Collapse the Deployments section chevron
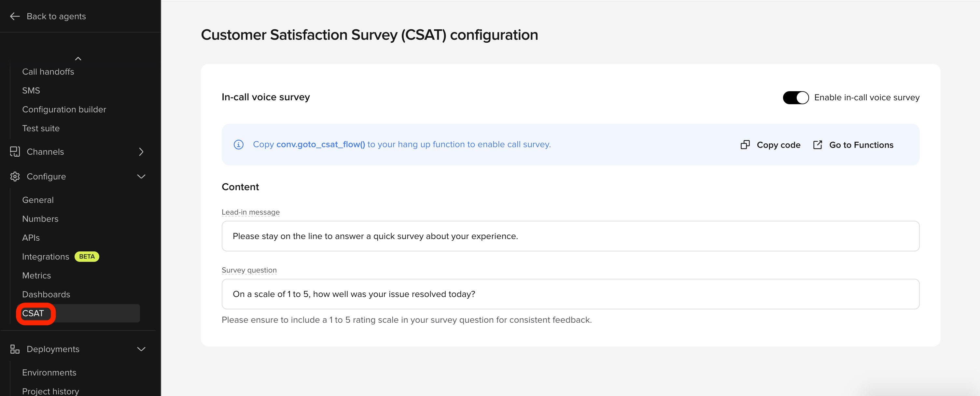The height and width of the screenshot is (396, 980). pos(141,349)
